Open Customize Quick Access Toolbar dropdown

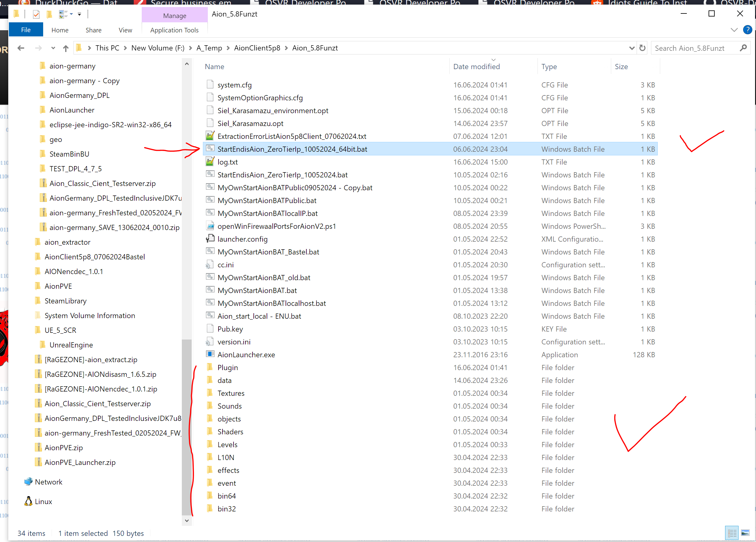click(x=79, y=14)
